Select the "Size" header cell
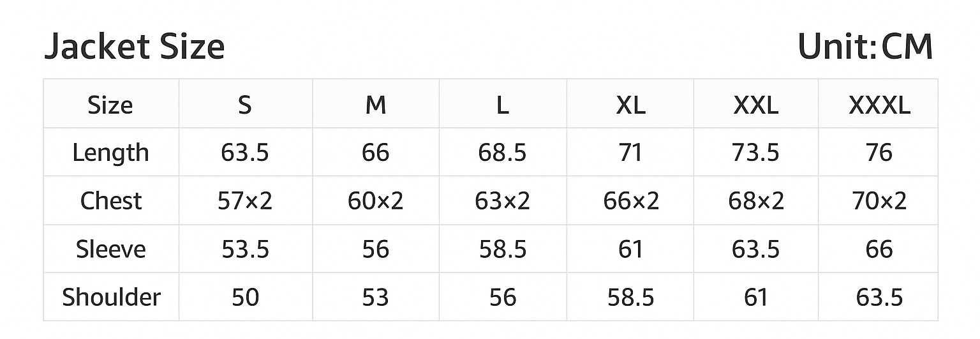Image resolution: width=980 pixels, height=339 pixels. tap(110, 105)
